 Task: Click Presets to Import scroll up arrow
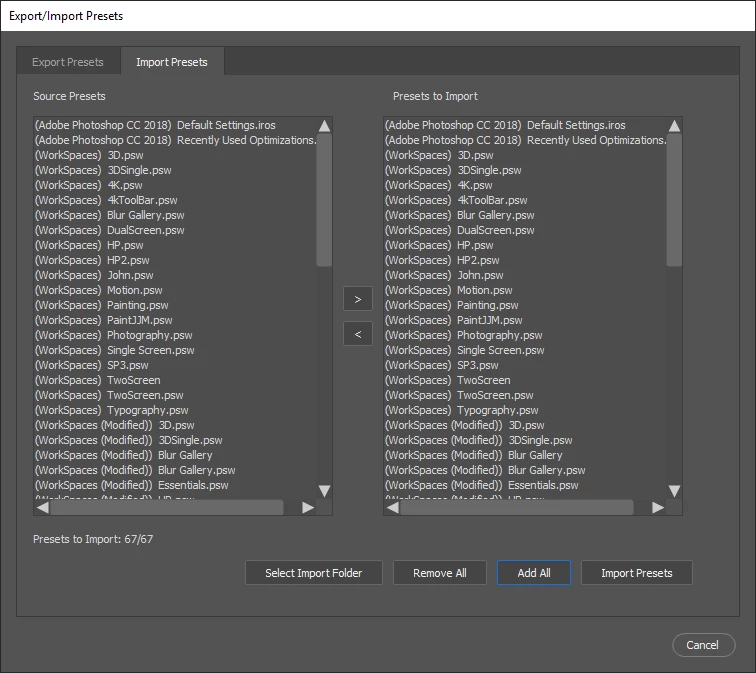point(675,126)
